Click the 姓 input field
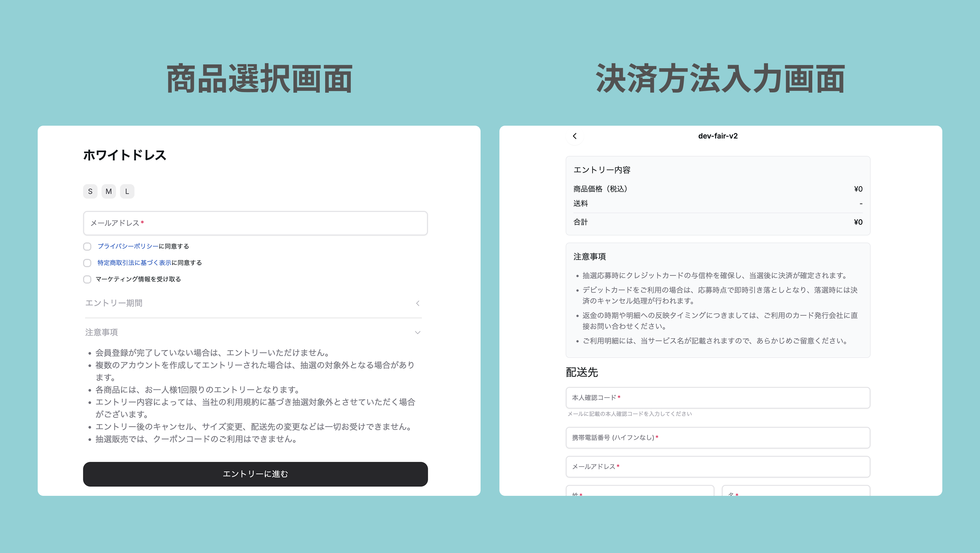The image size is (980, 553). click(x=639, y=491)
